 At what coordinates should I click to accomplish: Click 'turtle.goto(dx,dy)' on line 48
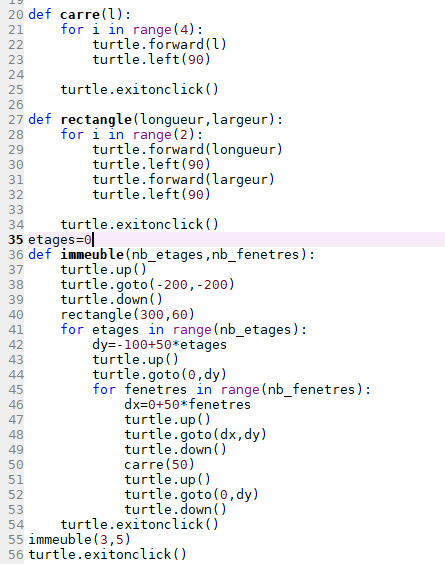pos(195,435)
